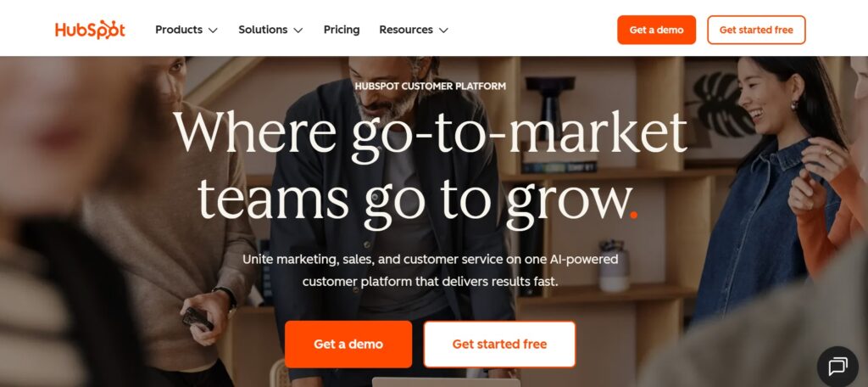Viewport: 868px width, 387px height.
Task: Click the orange dot after the word grow
Action: (x=634, y=214)
